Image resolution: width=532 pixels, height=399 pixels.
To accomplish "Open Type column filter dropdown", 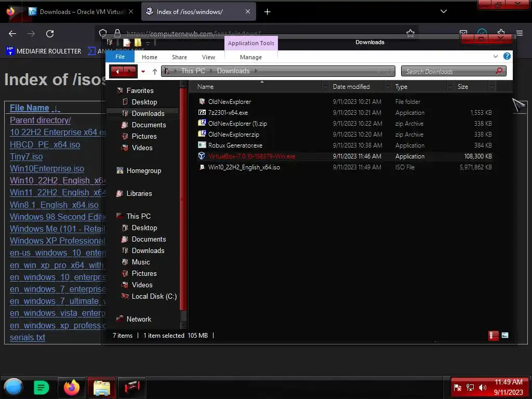I will [450, 87].
